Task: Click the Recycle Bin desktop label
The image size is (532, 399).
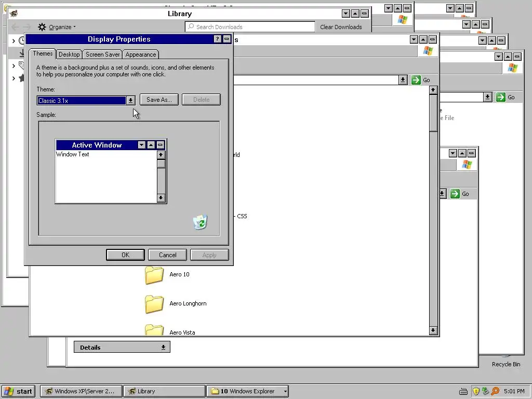Action: 506,364
